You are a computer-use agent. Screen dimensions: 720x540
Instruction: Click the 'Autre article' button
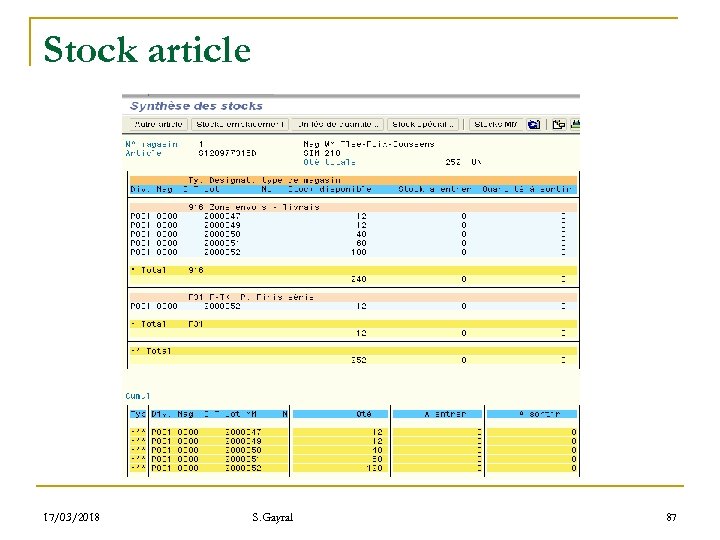[158, 124]
